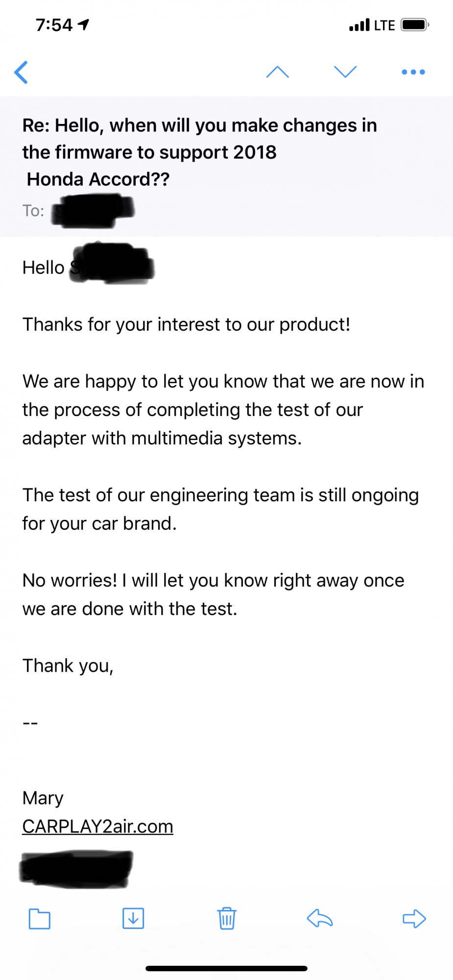This screenshot has height=980, width=453.
Task: Tap the redacted signature block under the link
Action: 76,869
